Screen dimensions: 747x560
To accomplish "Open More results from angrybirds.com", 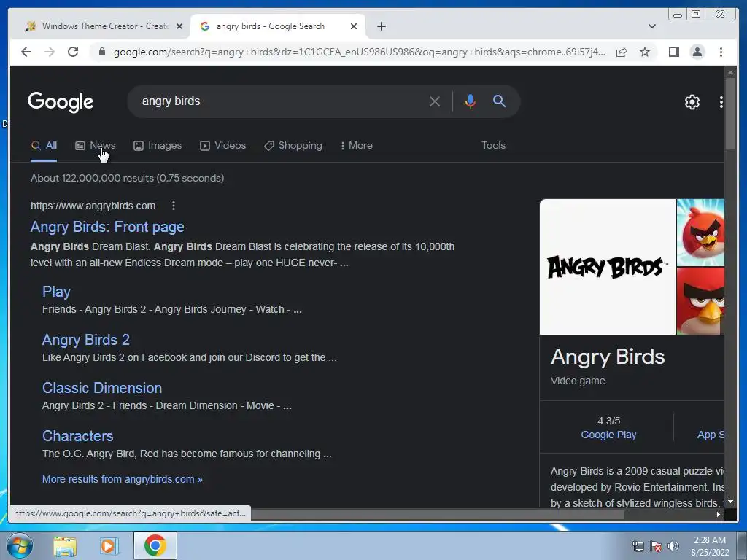I will tap(122, 480).
